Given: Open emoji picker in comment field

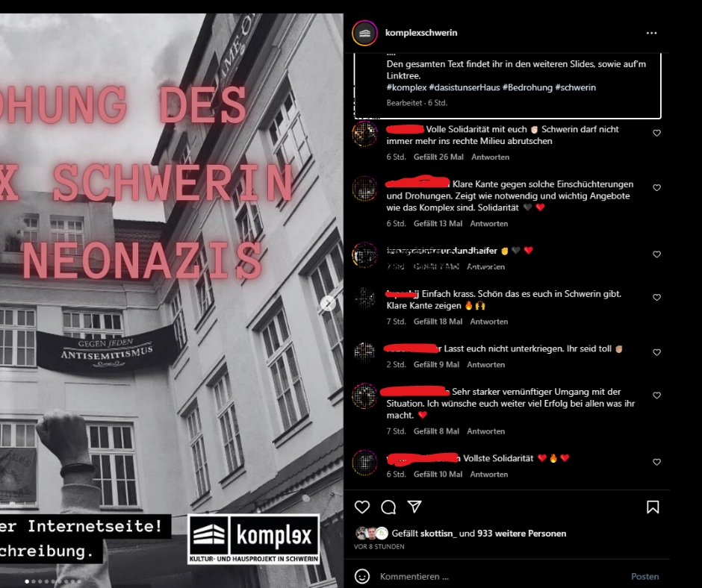Looking at the screenshot, I should pyautogui.click(x=362, y=576).
